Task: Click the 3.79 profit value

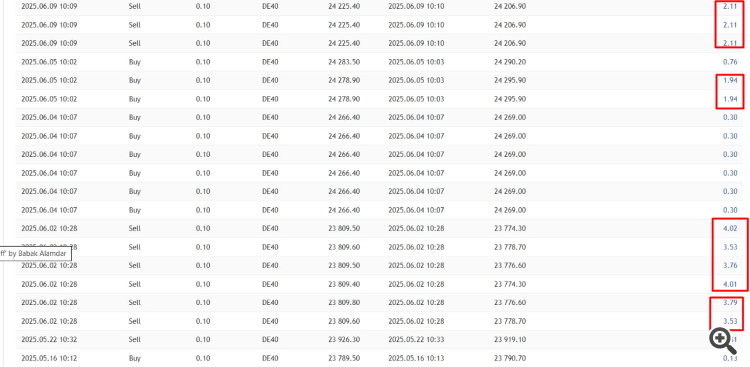Action: [730, 302]
